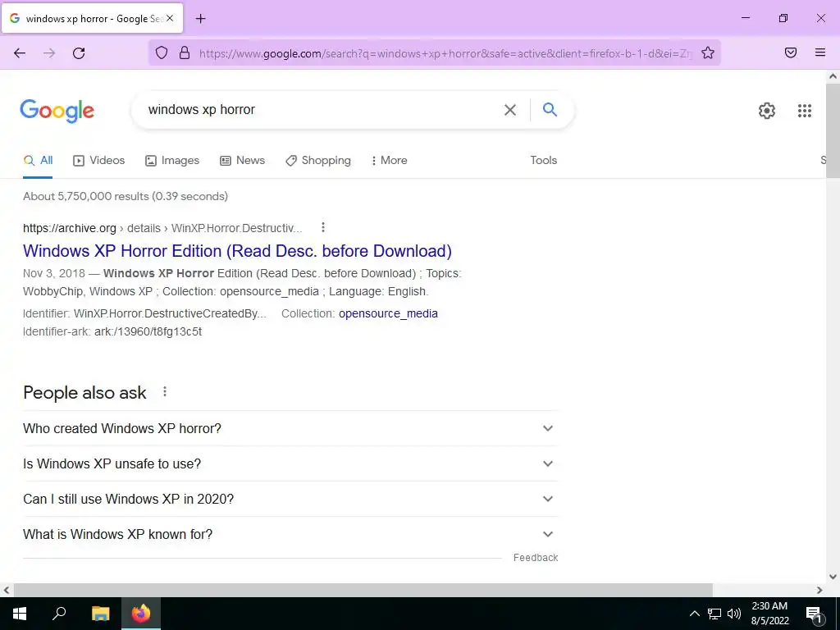The height and width of the screenshot is (630, 840).
Task: Select the All results tab
Action: point(38,160)
